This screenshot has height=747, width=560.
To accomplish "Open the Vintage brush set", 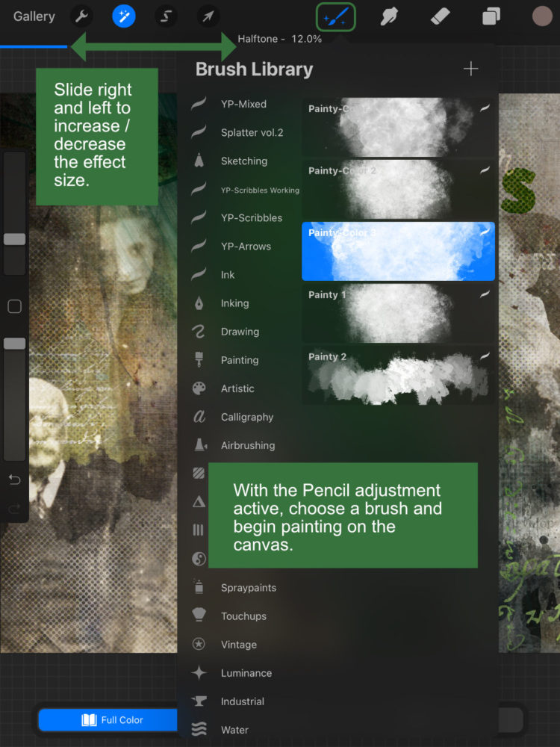I will click(x=238, y=644).
